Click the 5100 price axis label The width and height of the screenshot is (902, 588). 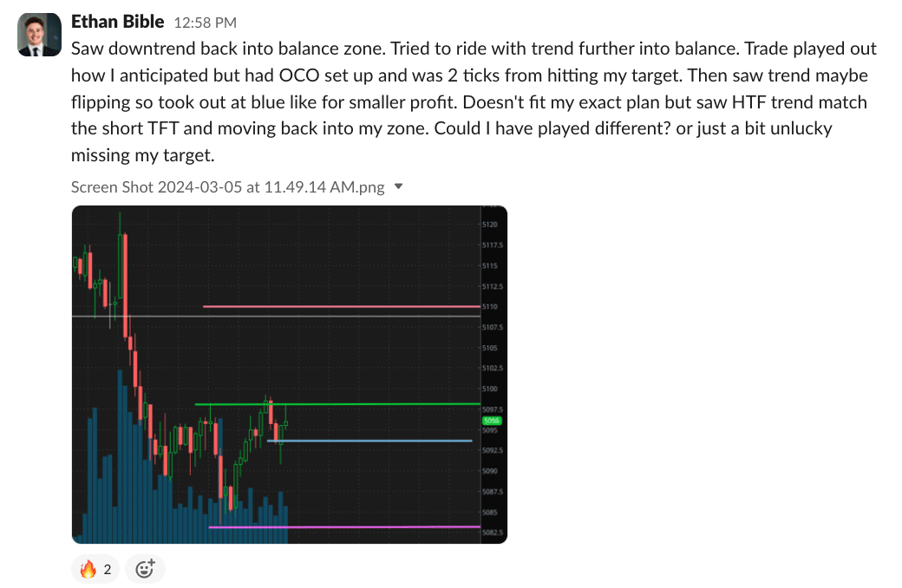tap(489, 389)
